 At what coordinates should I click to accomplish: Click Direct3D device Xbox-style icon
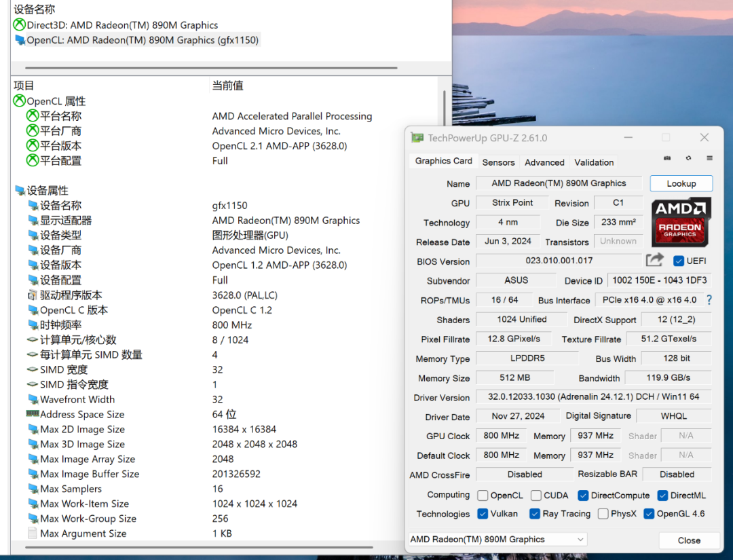pos(19,24)
